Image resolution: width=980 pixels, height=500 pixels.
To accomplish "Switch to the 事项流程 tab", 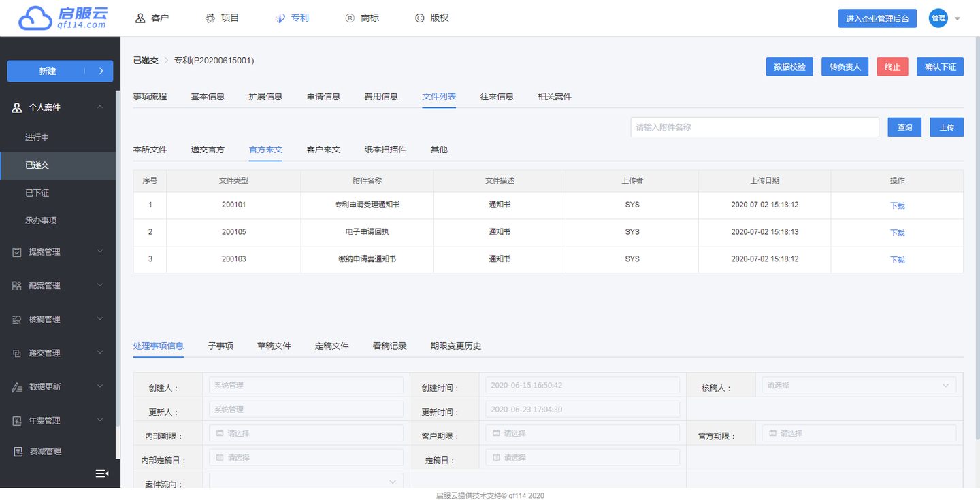I will tap(150, 97).
